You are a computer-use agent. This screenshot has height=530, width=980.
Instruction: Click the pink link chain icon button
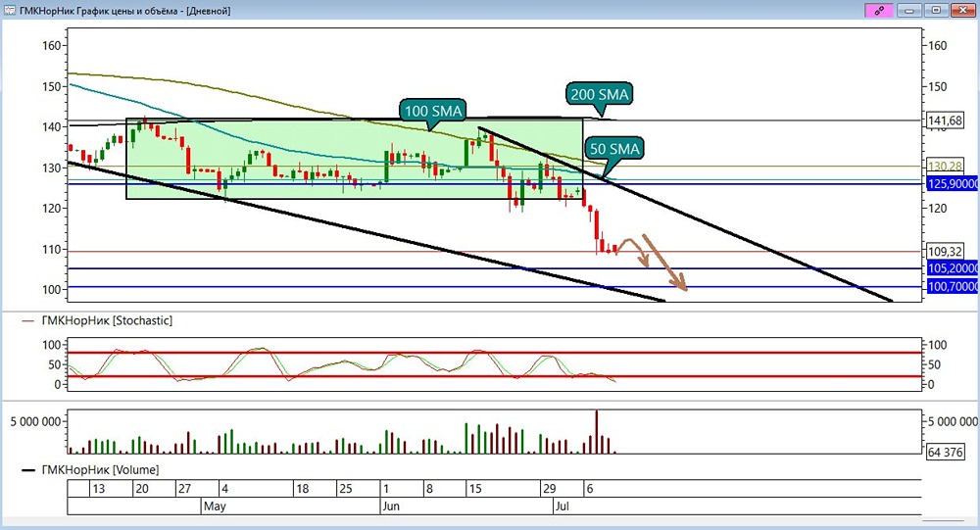click(879, 11)
